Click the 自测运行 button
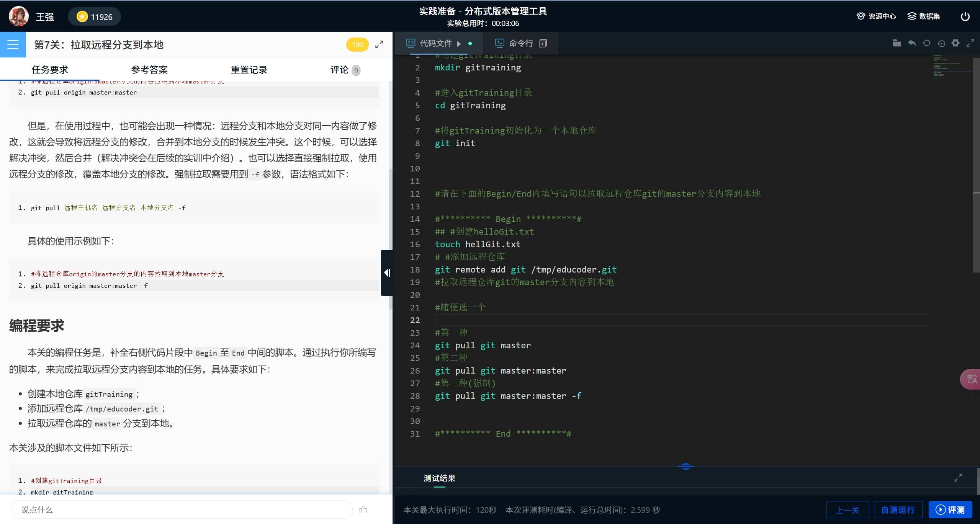 [x=898, y=509]
